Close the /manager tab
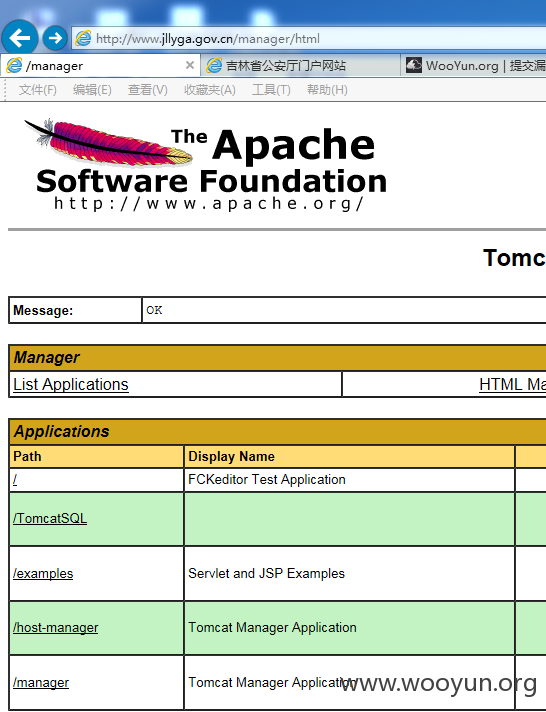Image resolution: width=546 pixels, height=712 pixels. tap(190, 65)
